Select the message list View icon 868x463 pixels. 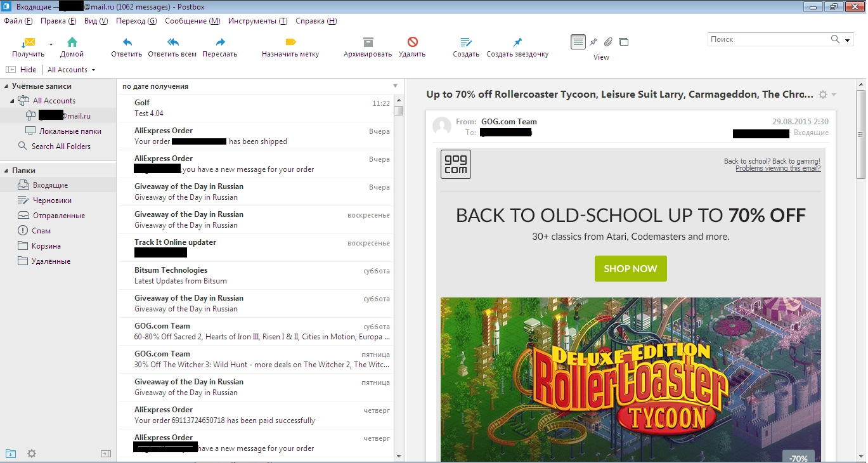[x=578, y=42]
